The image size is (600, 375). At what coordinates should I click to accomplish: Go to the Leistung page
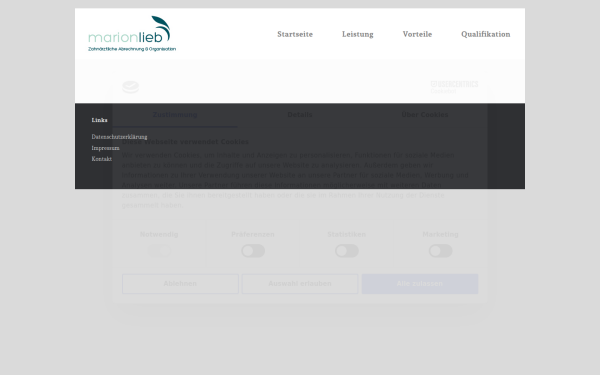[358, 34]
